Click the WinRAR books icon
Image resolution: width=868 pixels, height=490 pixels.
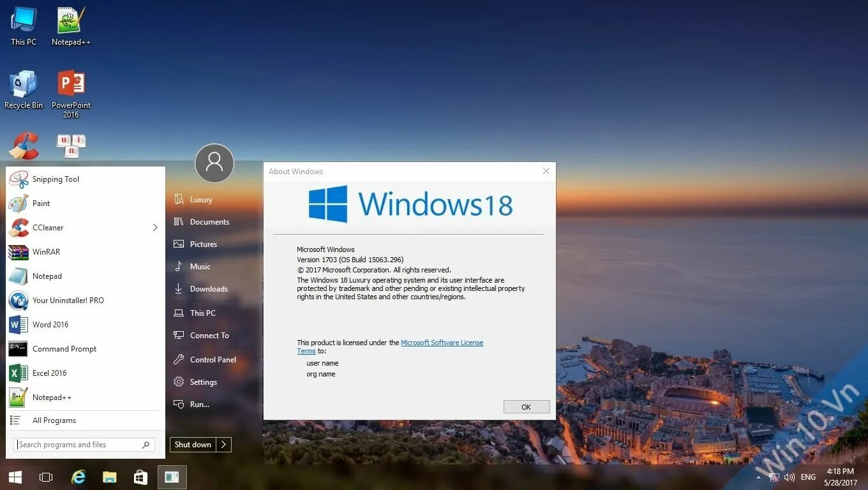click(19, 252)
